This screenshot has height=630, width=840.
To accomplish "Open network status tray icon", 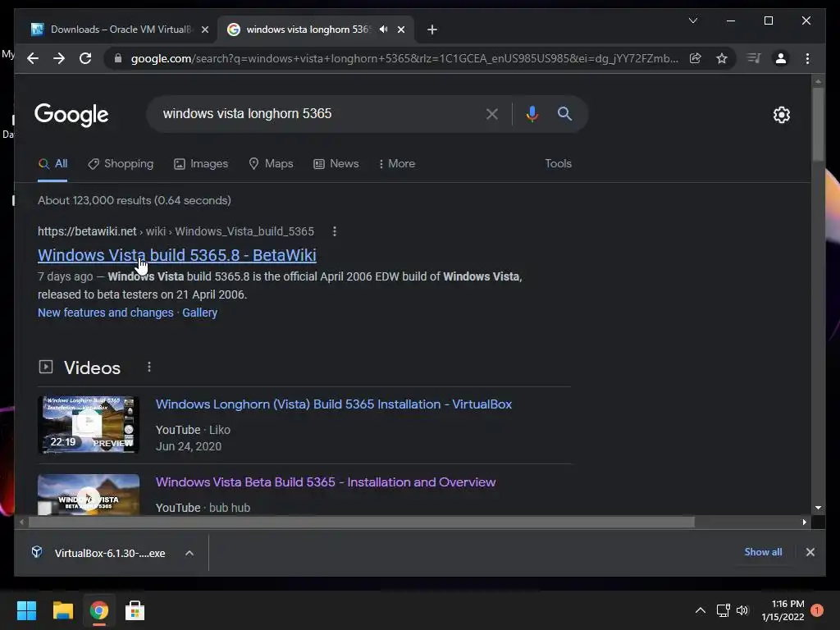I will click(724, 610).
